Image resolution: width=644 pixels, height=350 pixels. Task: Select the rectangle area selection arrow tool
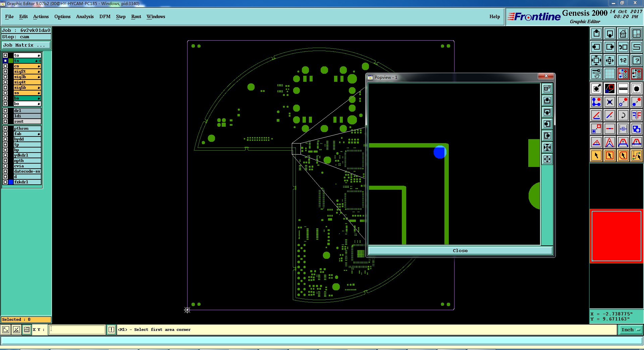610,156
